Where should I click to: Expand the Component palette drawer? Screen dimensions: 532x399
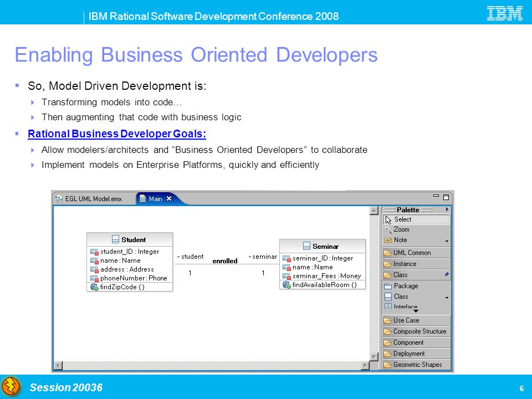pos(416,342)
